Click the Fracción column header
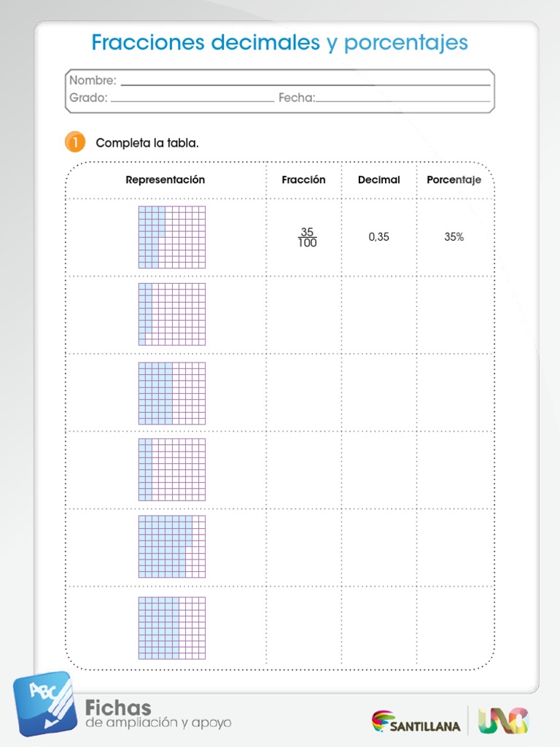The width and height of the screenshot is (560, 747). pos(303,179)
